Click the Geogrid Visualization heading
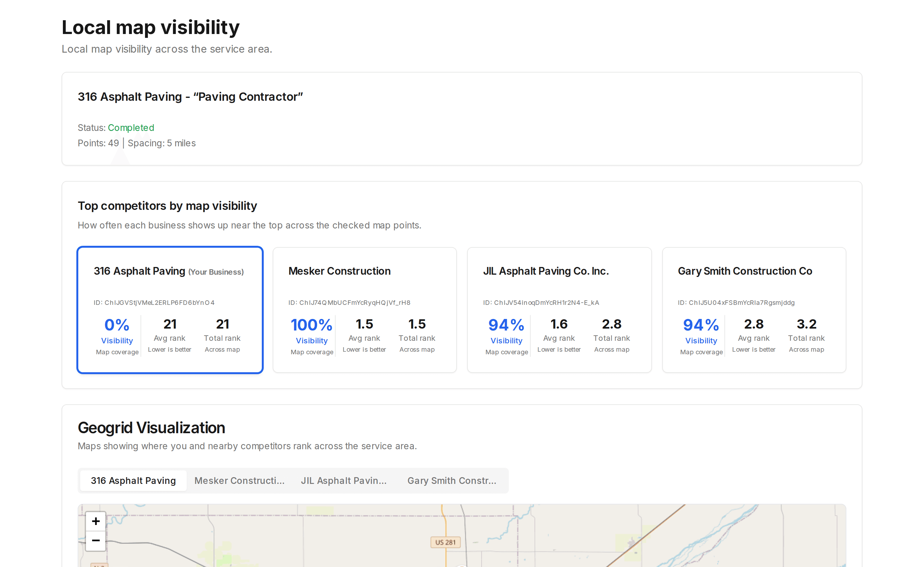The height and width of the screenshot is (567, 924). (x=151, y=427)
